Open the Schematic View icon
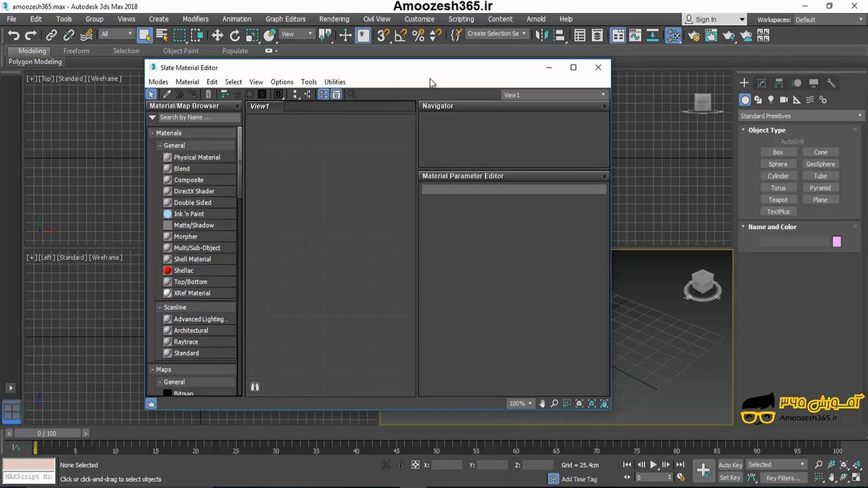Screen dimensions: 868x488 652,35
